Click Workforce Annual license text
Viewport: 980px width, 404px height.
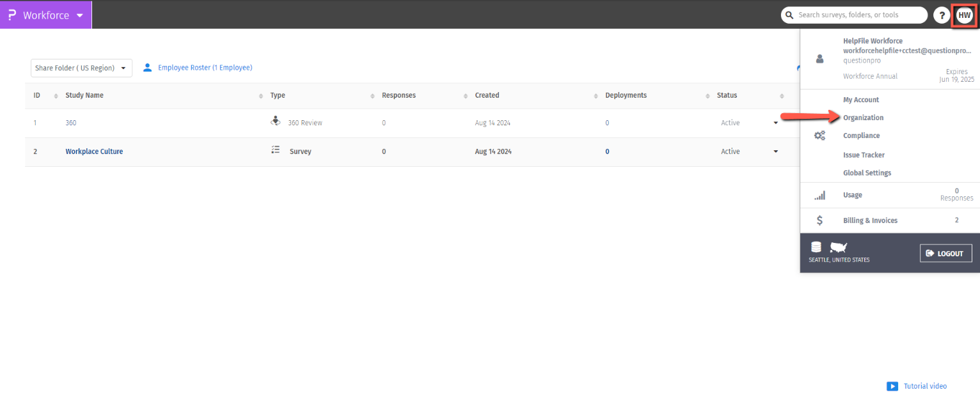coord(870,76)
